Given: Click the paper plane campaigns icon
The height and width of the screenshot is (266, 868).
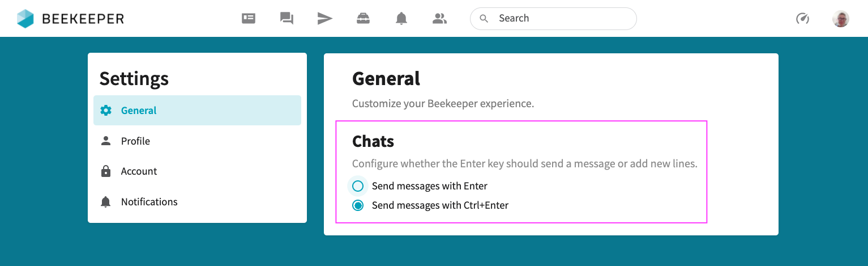Looking at the screenshot, I should (x=324, y=19).
